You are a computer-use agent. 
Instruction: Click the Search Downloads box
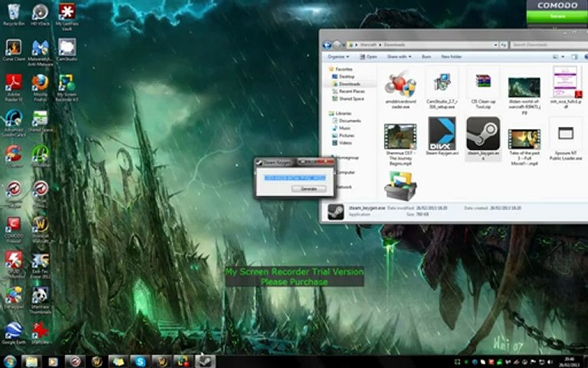[549, 44]
